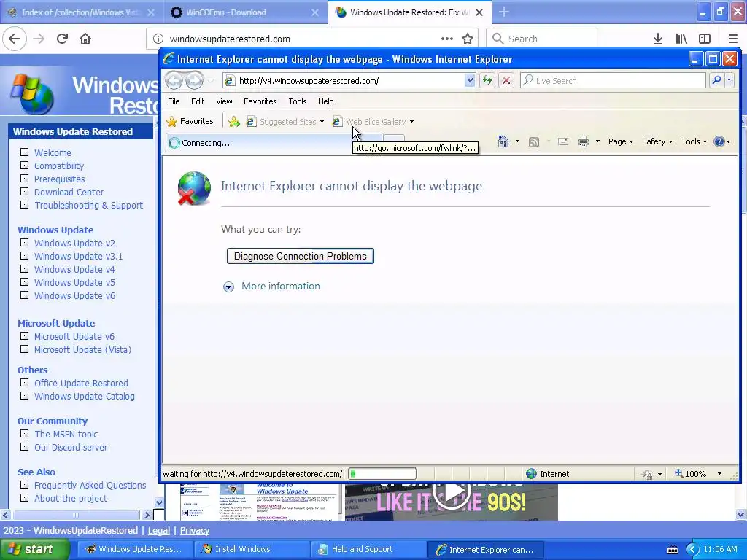The width and height of the screenshot is (747, 560).
Task: Open Frequently Asked Questions link
Action: point(90,485)
